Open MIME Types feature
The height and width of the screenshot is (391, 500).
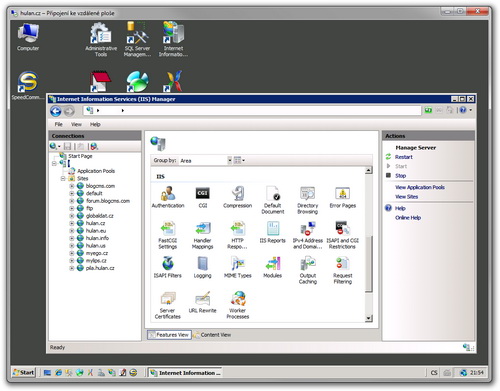(x=238, y=267)
